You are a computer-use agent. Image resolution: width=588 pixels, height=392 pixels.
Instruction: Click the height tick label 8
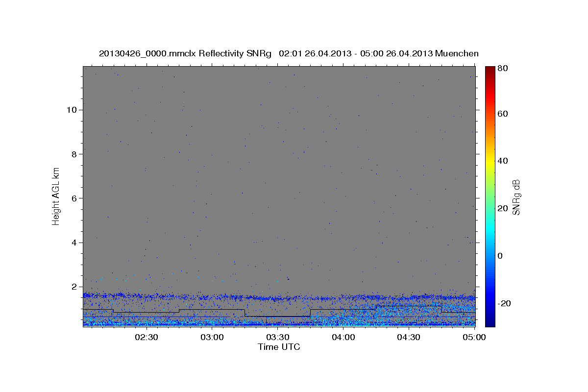click(x=74, y=154)
